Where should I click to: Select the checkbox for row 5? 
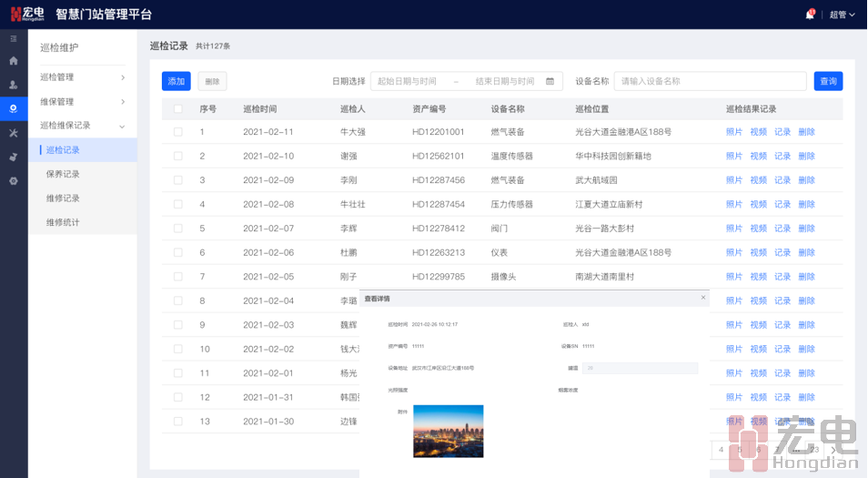178,229
